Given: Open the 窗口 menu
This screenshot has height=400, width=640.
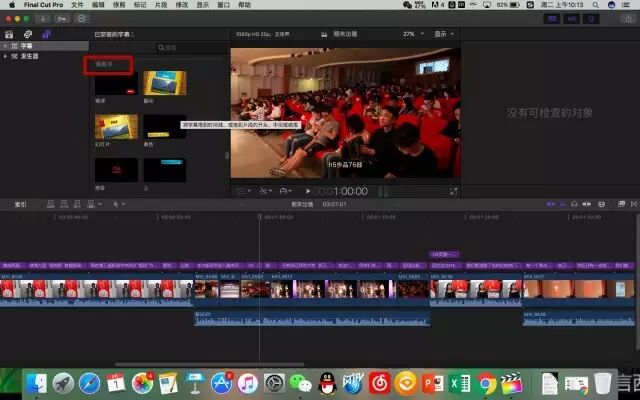Looking at the screenshot, I should click(x=223, y=5).
